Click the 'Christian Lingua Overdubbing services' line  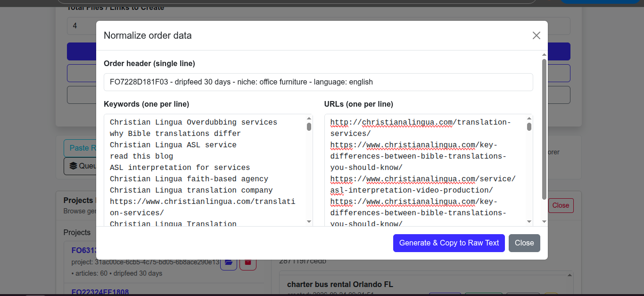point(194,122)
